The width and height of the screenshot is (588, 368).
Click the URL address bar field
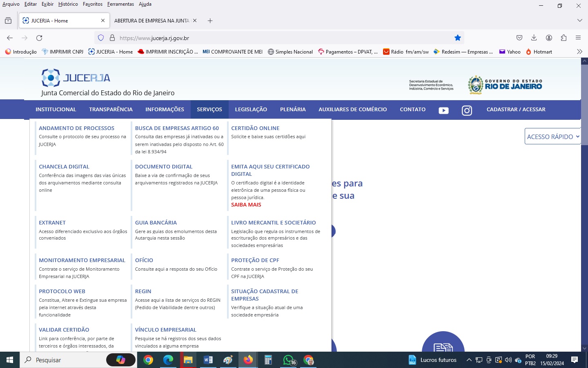click(279, 38)
